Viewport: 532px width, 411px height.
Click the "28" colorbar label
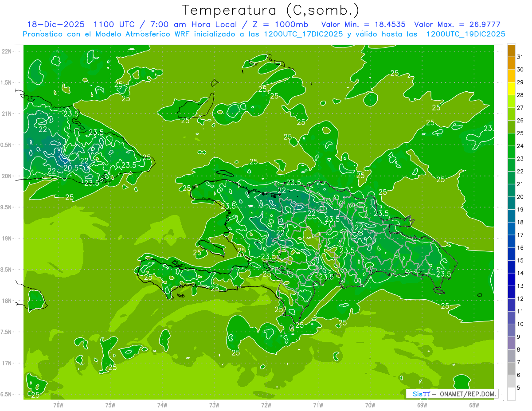520,95
